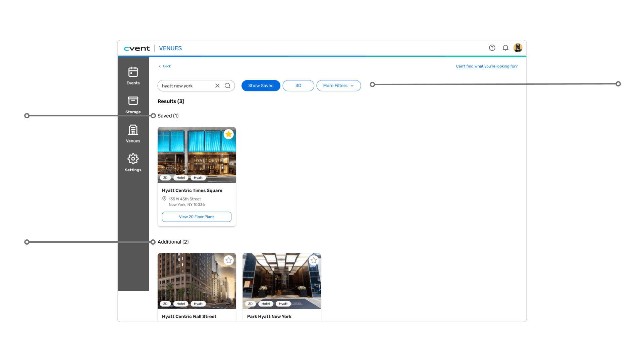Toggle the Show Saved filter
The width and height of the screenshot is (644, 362).
click(x=261, y=86)
